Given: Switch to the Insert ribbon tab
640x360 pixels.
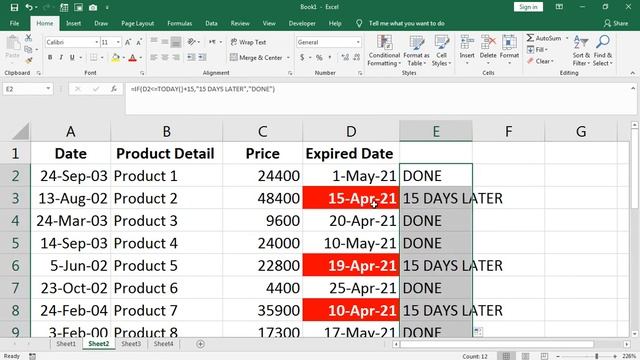Looking at the screenshot, I should point(73,23).
